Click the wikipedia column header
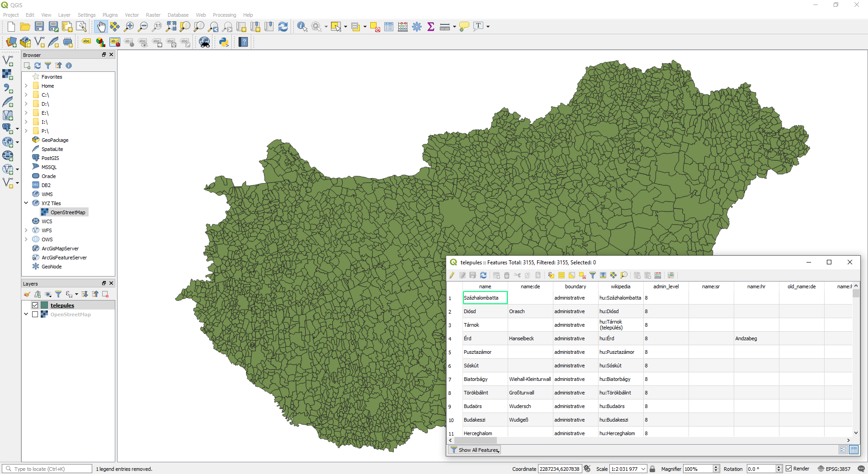This screenshot has height=474, width=868. click(x=620, y=286)
